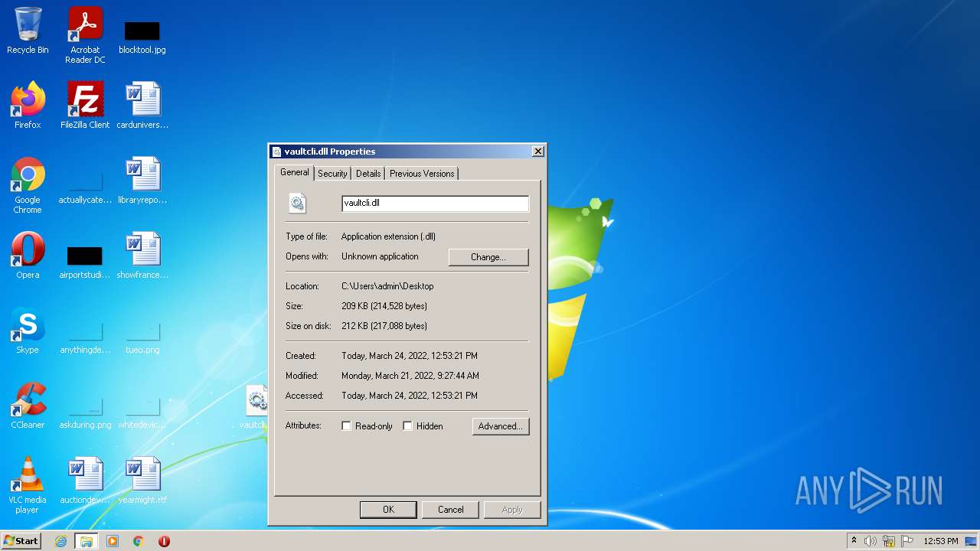This screenshot has height=551, width=980.
Task: Launch the CCleaner desktop shortcut
Action: [28, 406]
